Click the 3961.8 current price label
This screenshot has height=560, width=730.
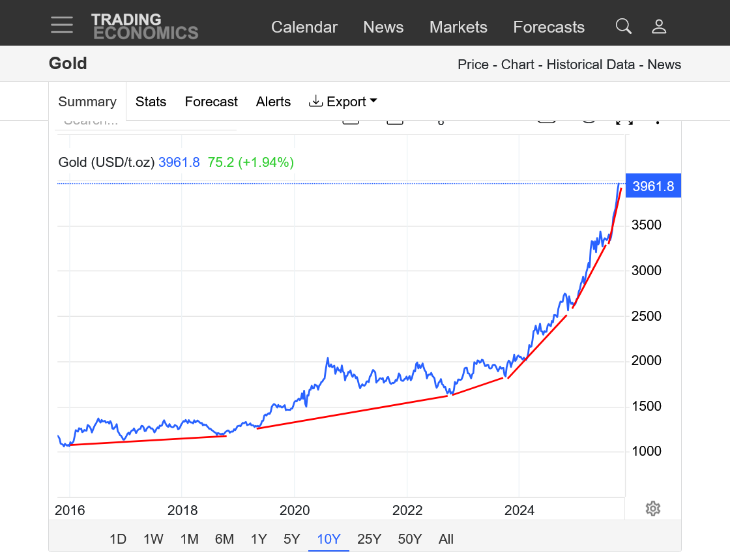click(652, 186)
